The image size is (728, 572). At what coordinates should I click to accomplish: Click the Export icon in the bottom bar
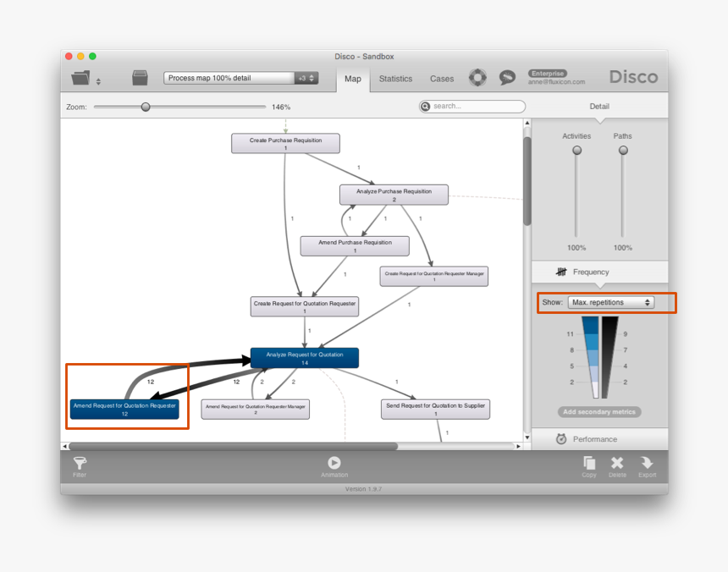647,464
